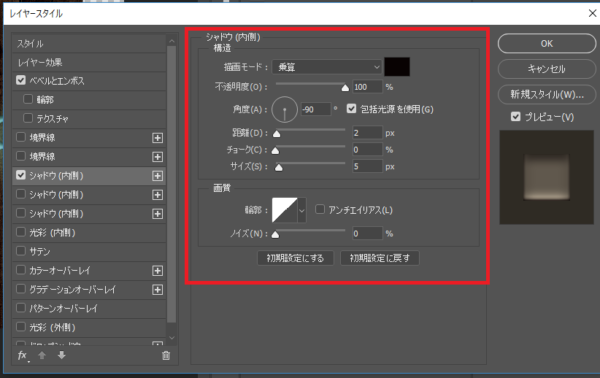Toggle the ベベルとエンボス checkbox
The height and width of the screenshot is (378, 600).
(x=21, y=80)
